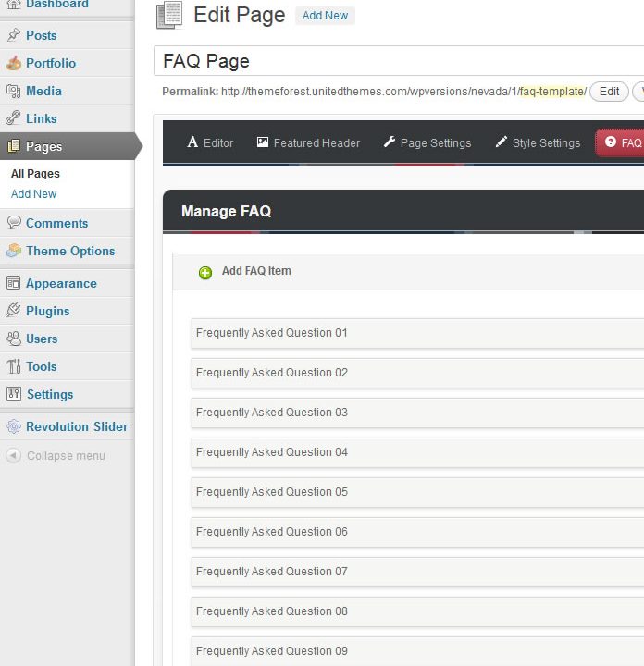Click the FAQ Page title field
Viewport: 644px width, 666px height.
click(398, 61)
